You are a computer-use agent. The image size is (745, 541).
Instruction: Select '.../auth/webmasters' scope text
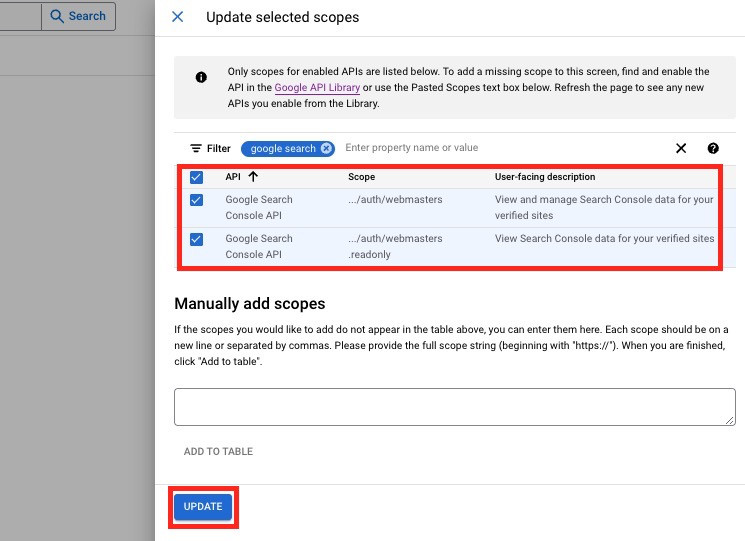[x=395, y=199]
